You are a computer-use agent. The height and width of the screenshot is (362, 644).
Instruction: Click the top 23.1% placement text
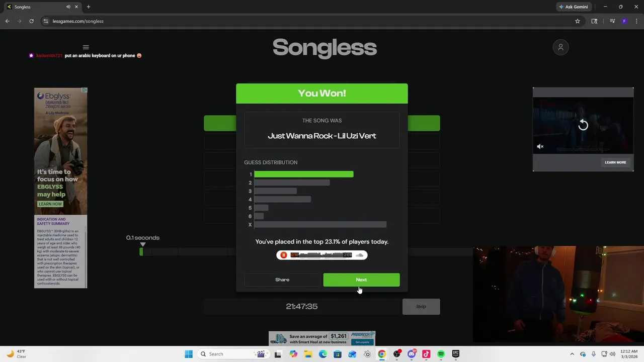point(322,242)
